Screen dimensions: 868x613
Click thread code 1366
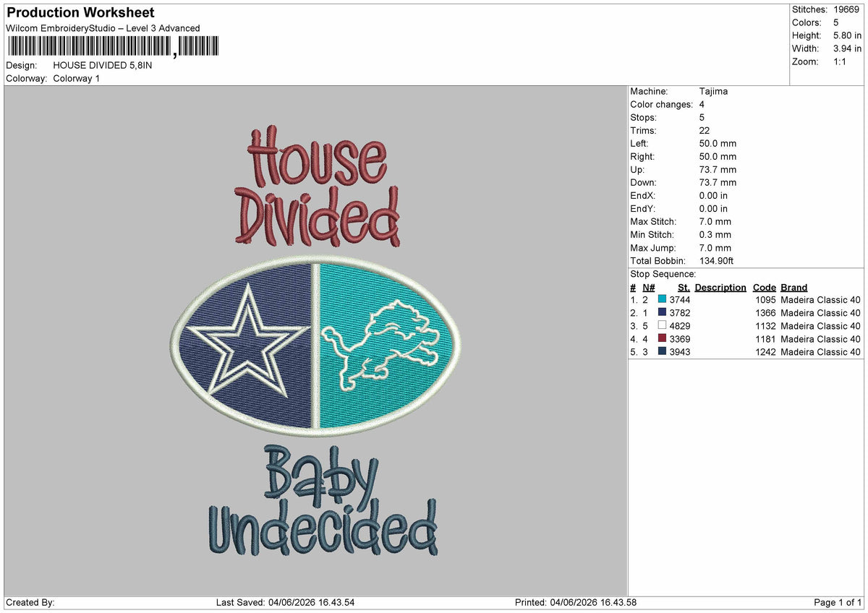point(765,313)
